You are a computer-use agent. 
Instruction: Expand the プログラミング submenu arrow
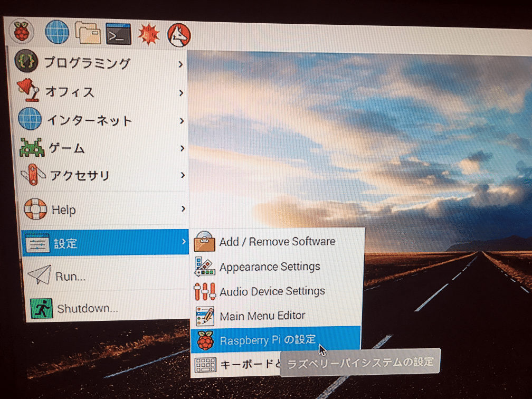tap(181, 64)
